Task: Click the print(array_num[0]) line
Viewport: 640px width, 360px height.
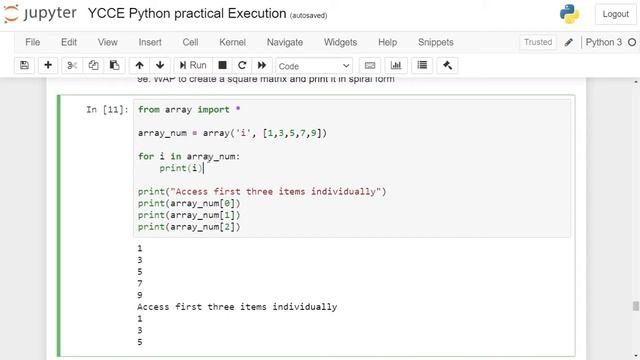Action: [189, 203]
